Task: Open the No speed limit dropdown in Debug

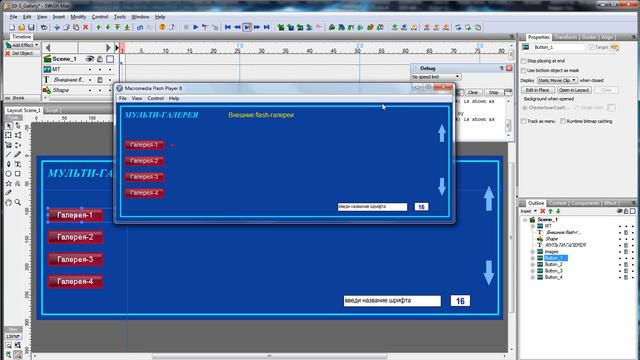Action: (x=436, y=77)
